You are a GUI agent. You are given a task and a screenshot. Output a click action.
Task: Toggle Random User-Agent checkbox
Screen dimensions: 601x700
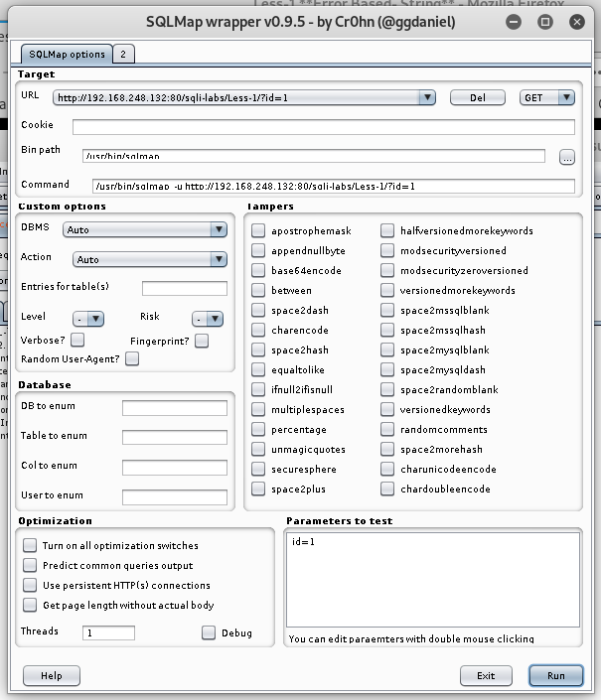[x=132, y=358]
